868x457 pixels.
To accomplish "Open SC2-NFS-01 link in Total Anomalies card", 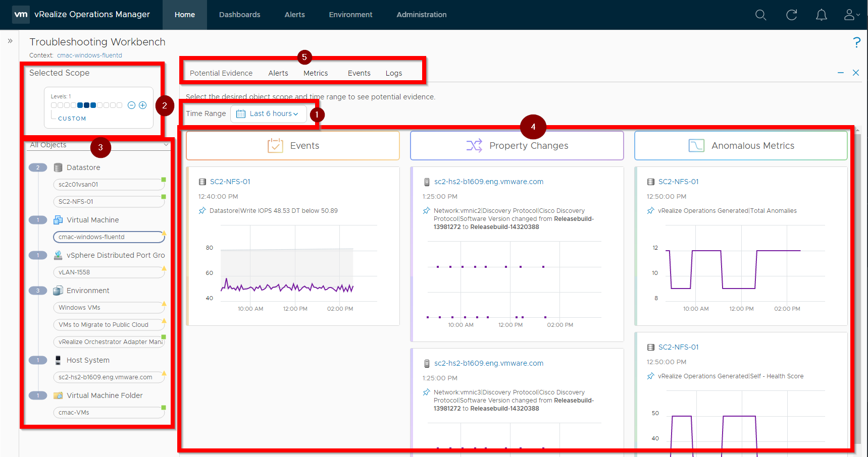I will coord(679,182).
